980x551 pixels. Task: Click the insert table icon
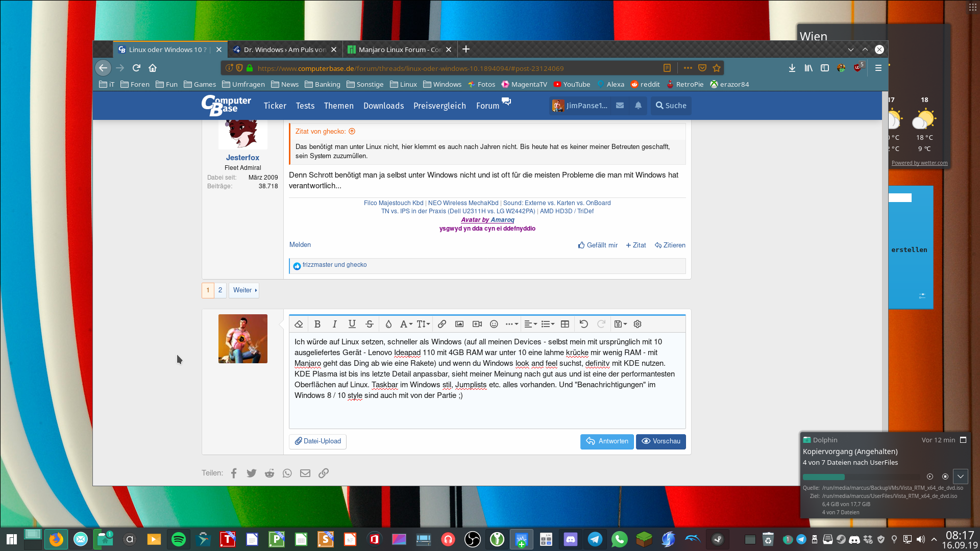click(x=565, y=324)
